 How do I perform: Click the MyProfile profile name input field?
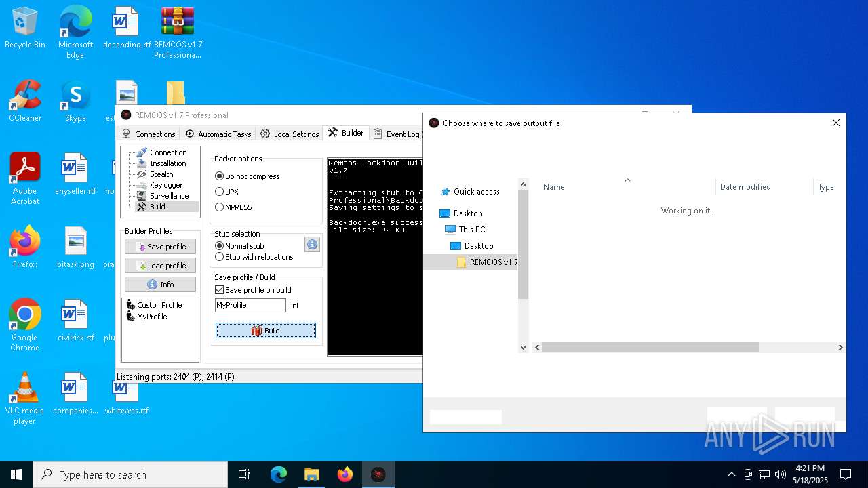(x=250, y=306)
